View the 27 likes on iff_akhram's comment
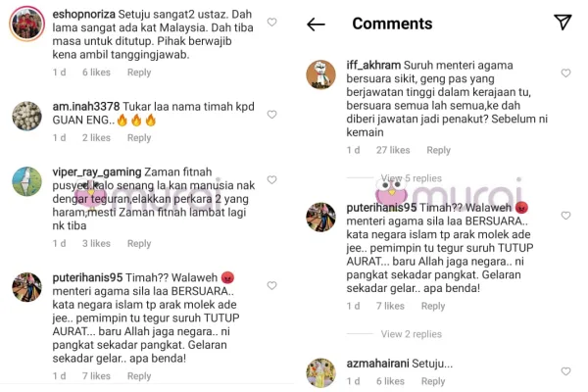This screenshot has width=588, height=392. pyautogui.click(x=393, y=150)
